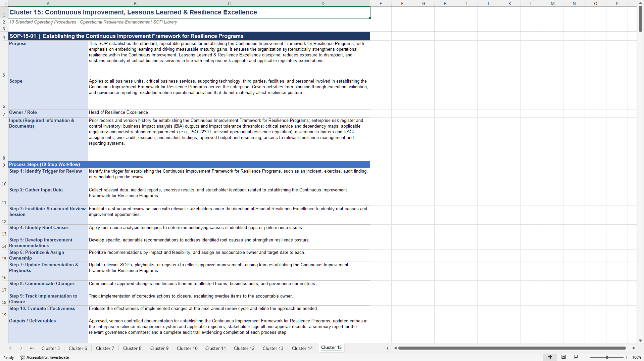Open sheet tab bar options dots
Screen dimensions: 644x361
tap(387, 349)
